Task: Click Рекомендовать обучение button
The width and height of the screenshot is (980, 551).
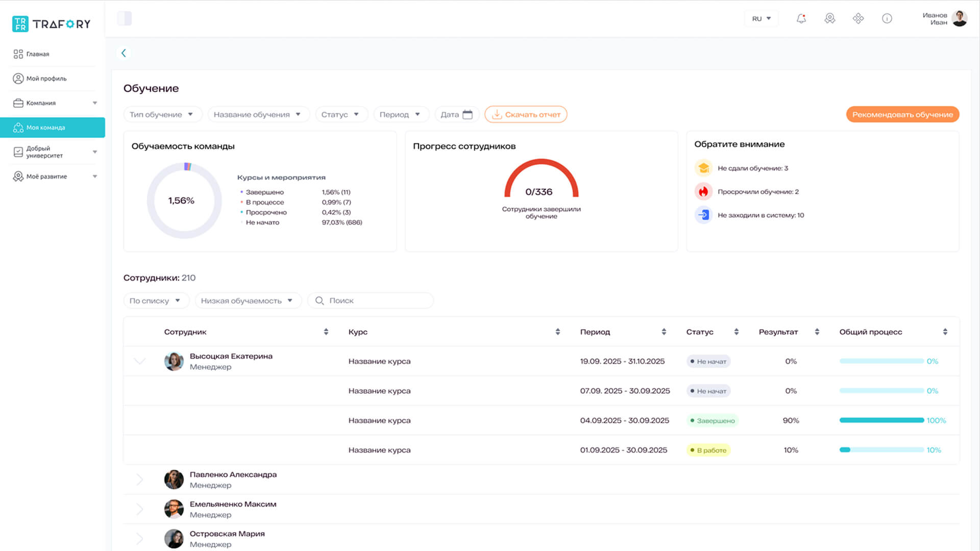Action: 902,115
